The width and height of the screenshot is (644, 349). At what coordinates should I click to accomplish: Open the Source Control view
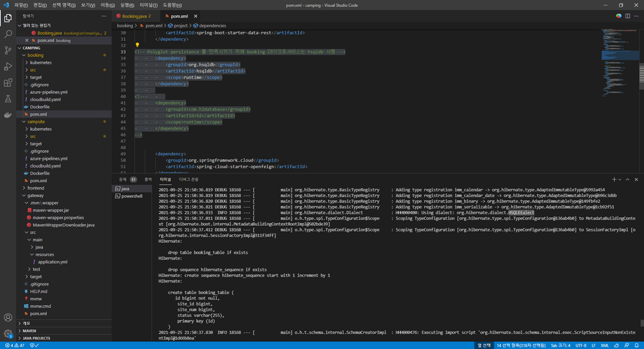[x=8, y=50]
